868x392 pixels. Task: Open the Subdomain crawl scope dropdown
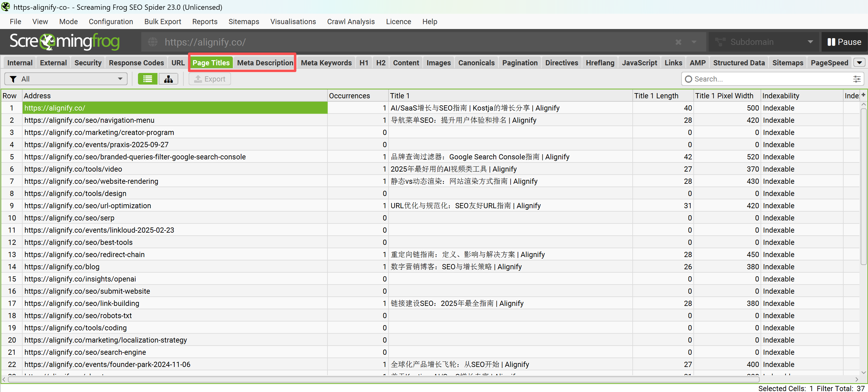click(763, 42)
